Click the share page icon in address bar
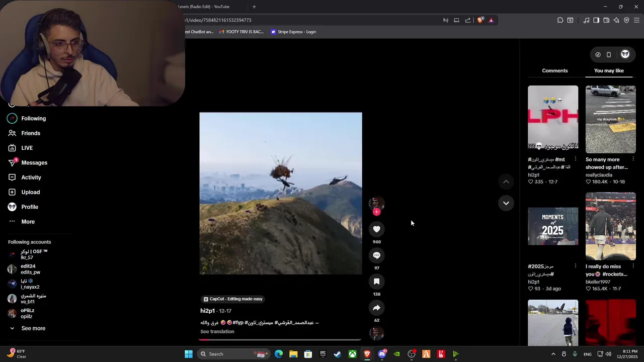The height and width of the screenshot is (362, 644). tap(468, 20)
